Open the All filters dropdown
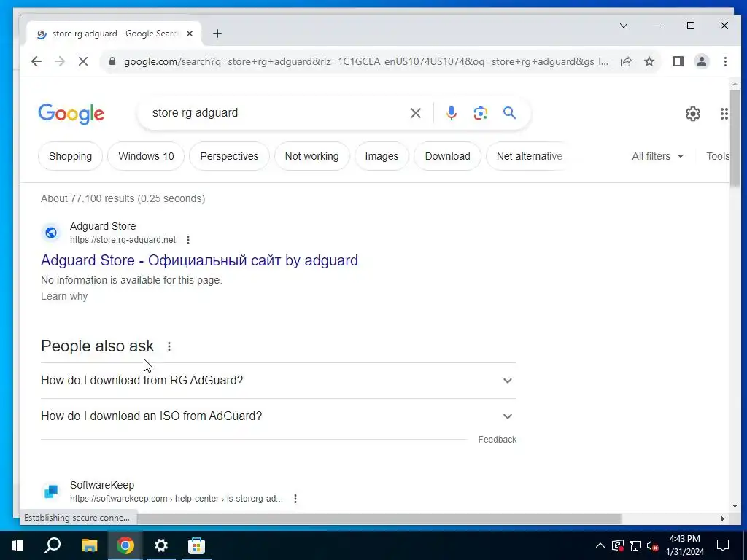The image size is (747, 560). coord(657,156)
